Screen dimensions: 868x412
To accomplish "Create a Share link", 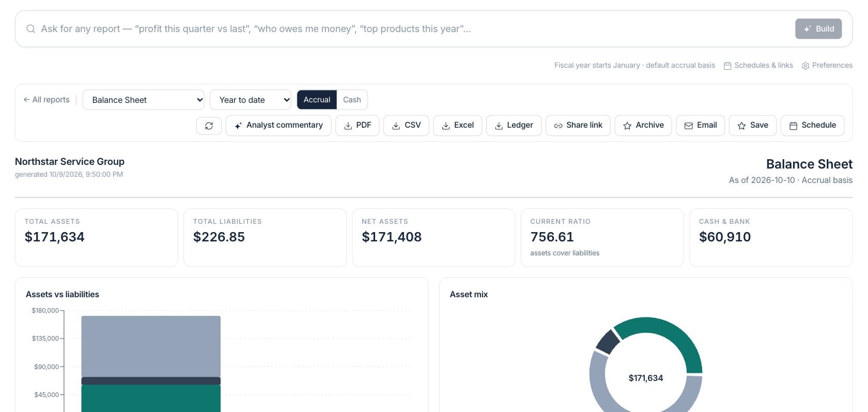I will point(578,126).
